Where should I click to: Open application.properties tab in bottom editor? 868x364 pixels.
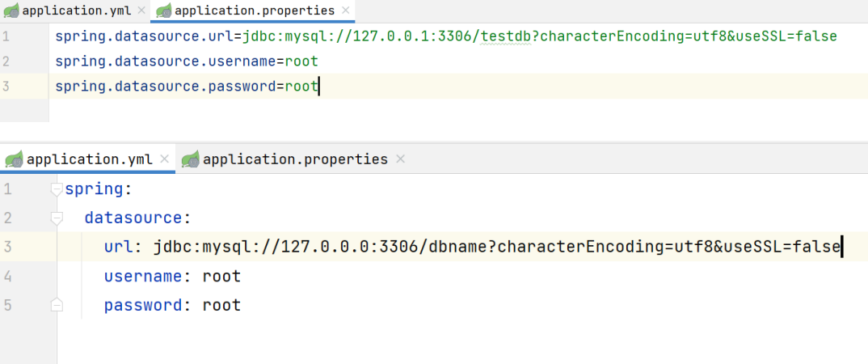[294, 159]
